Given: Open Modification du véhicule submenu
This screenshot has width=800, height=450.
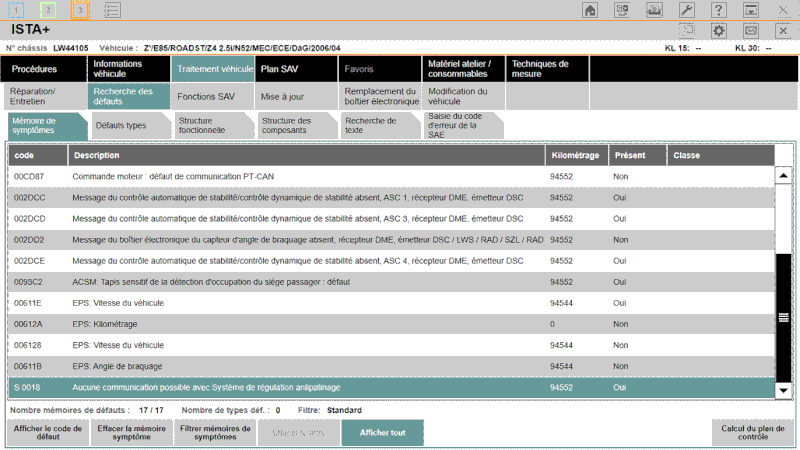Looking at the screenshot, I should click(463, 96).
